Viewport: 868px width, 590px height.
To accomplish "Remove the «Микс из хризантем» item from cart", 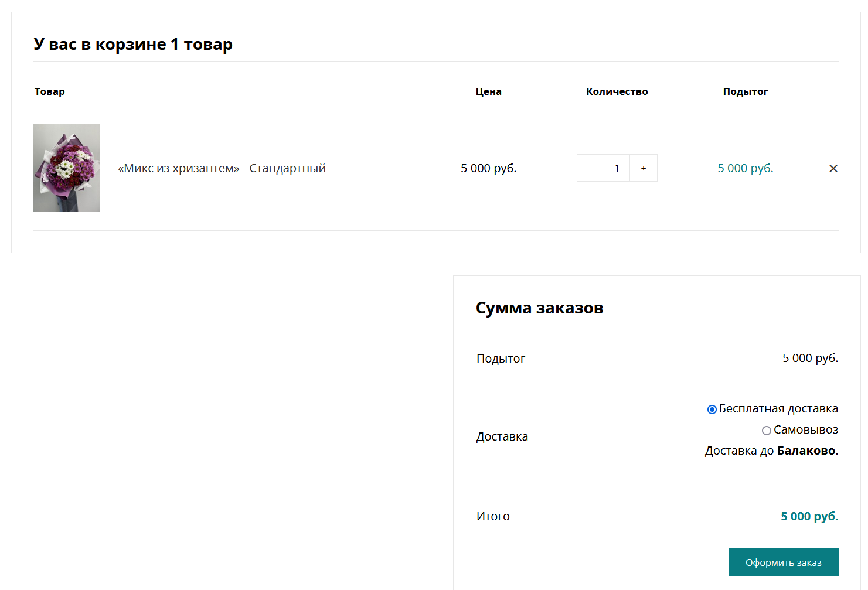I will (x=833, y=169).
